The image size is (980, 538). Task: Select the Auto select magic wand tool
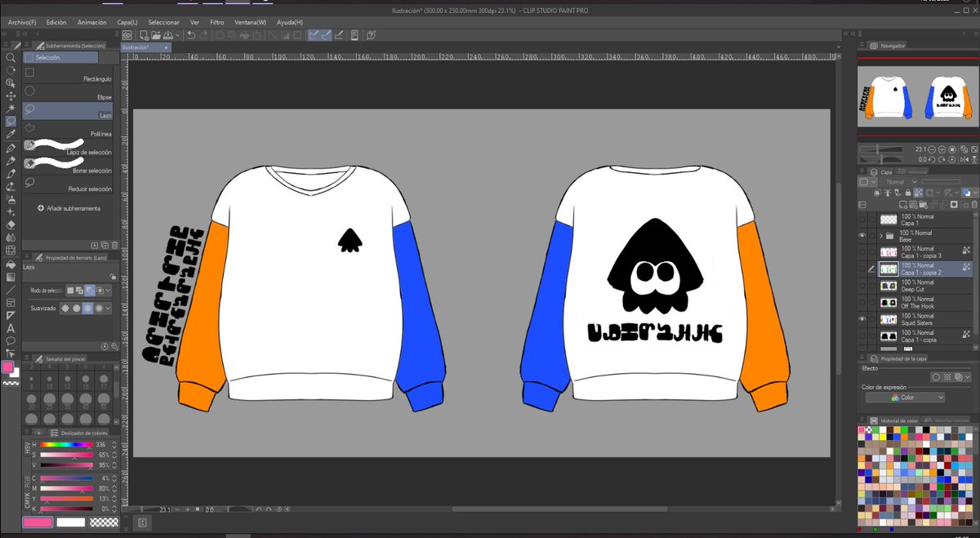point(11,109)
